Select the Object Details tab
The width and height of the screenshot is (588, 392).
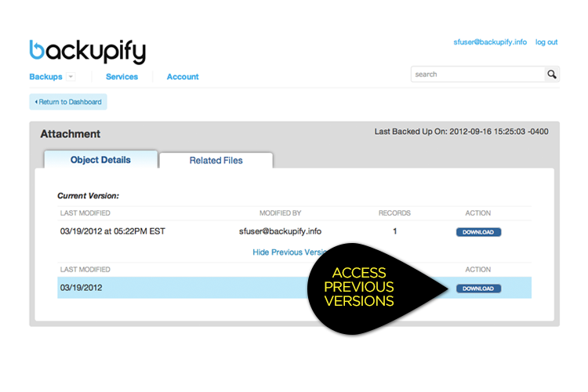coord(100,160)
